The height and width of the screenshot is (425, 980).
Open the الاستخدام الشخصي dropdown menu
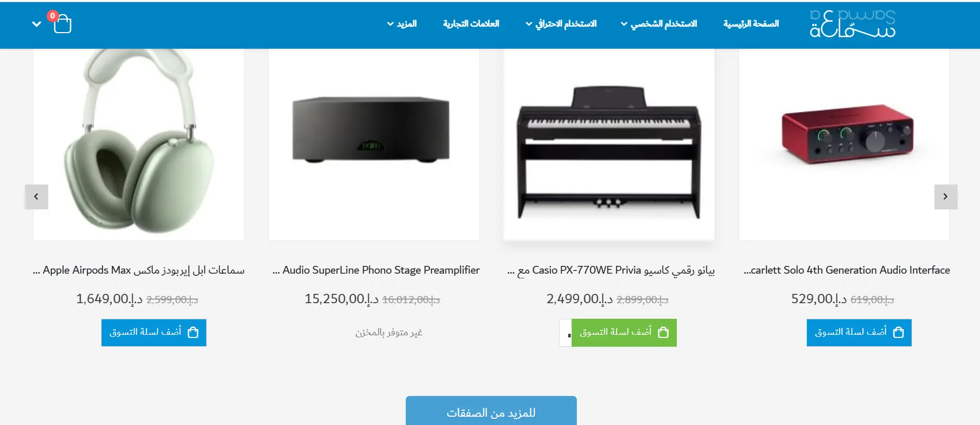tap(659, 24)
